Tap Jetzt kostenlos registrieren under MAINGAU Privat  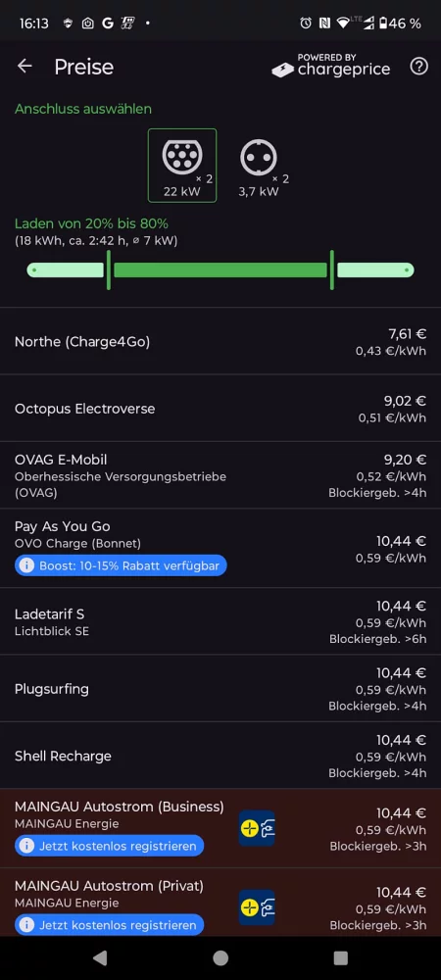pos(110,925)
